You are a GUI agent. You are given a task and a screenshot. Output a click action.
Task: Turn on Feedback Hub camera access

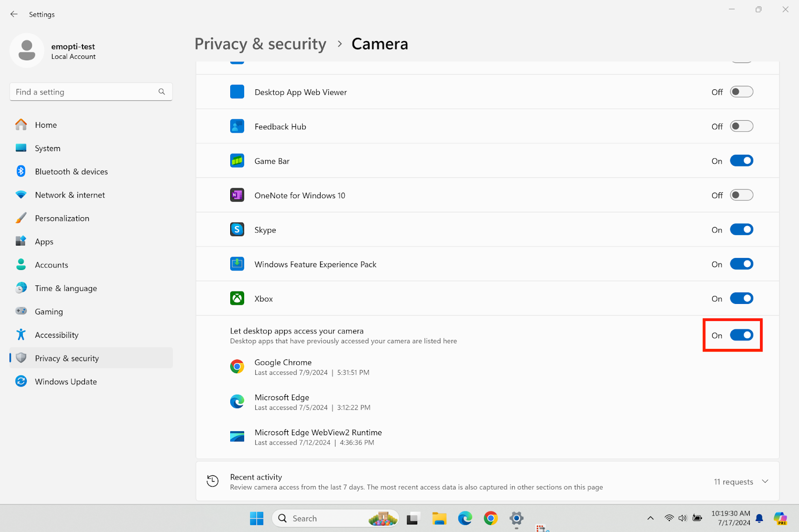[742, 126]
